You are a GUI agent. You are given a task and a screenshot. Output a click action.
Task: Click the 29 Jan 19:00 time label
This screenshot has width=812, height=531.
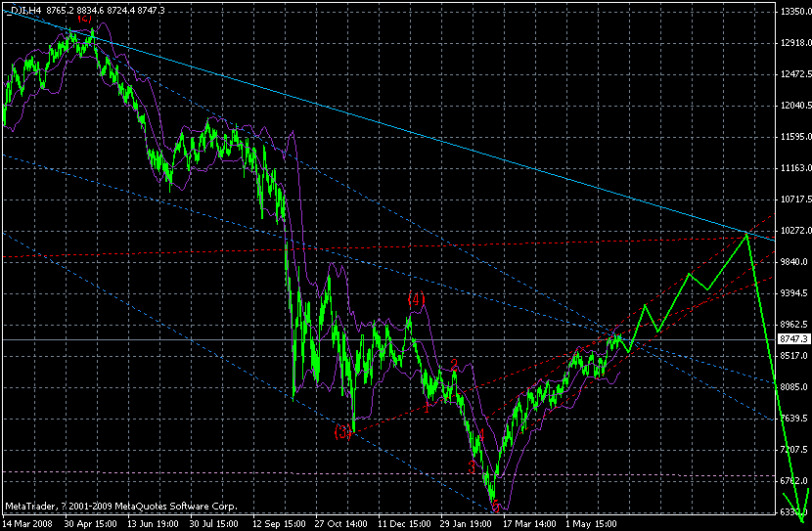pos(467,524)
